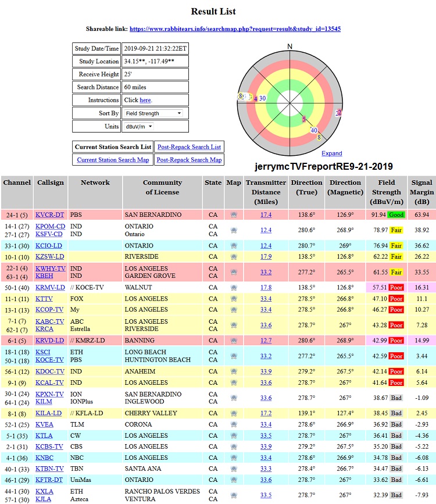The width and height of the screenshot is (436, 504).
Task: Open map icon in KZSW-LD row
Action: coord(233,256)
